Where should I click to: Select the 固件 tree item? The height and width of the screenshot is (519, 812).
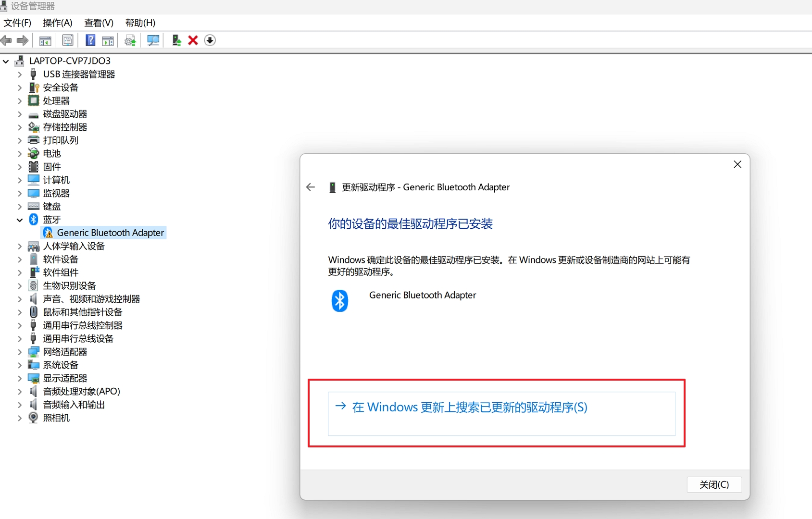[52, 167]
